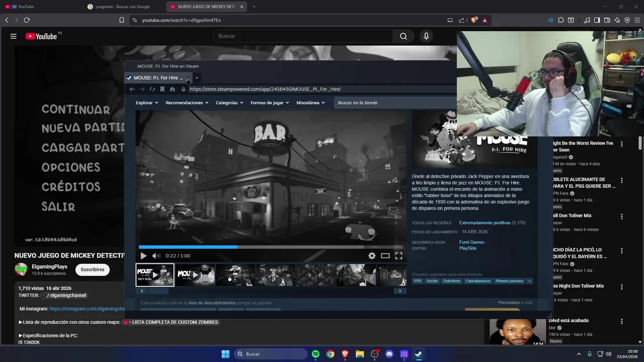Toggle theater mode on Steam trailer

(385, 255)
